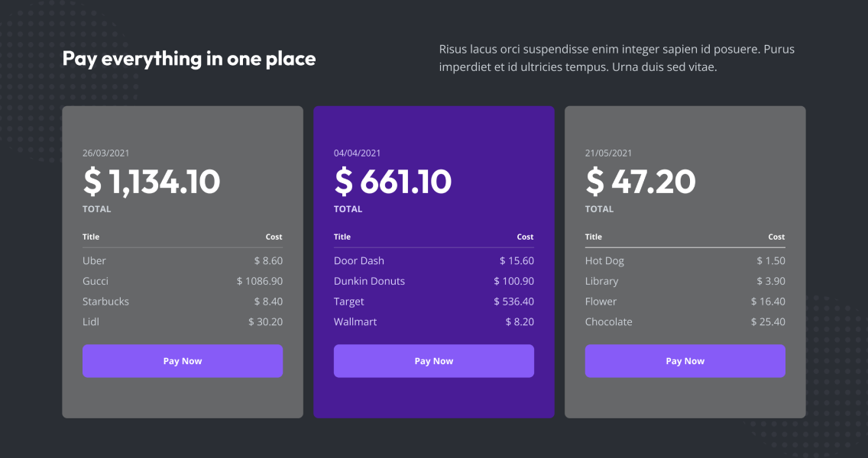
Task: Click the Door Dash entry
Action: coord(358,260)
